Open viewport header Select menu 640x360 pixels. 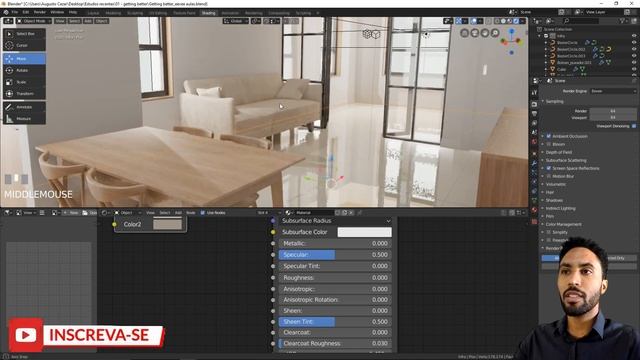(74, 21)
